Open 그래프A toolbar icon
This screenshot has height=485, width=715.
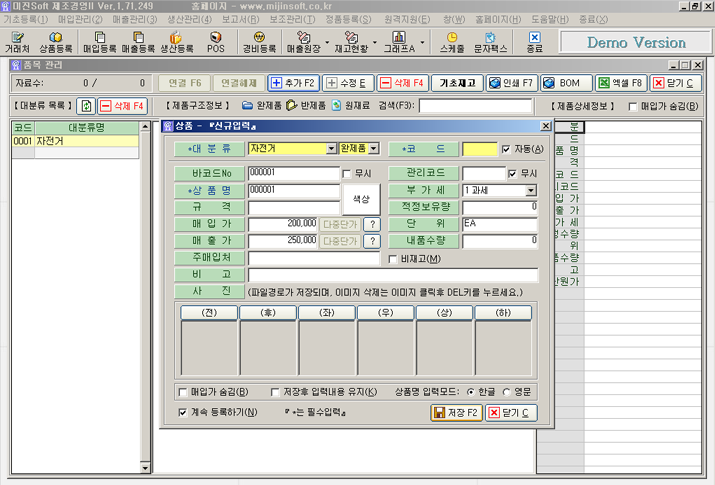click(x=399, y=42)
